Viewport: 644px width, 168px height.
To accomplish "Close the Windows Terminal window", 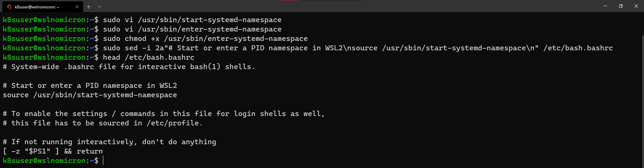I will coord(636,6).
